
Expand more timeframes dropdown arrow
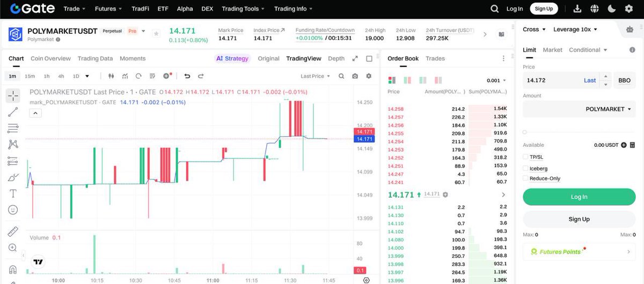tap(87, 76)
